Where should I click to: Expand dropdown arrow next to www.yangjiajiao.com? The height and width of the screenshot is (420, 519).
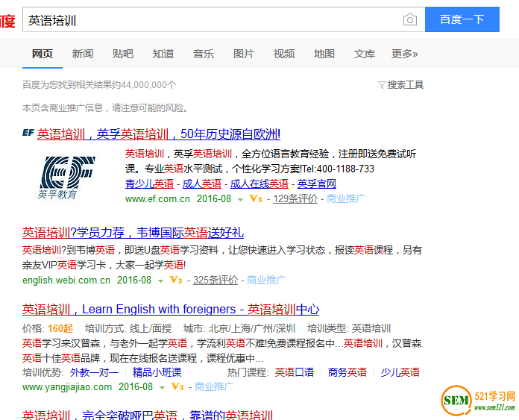click(x=163, y=387)
